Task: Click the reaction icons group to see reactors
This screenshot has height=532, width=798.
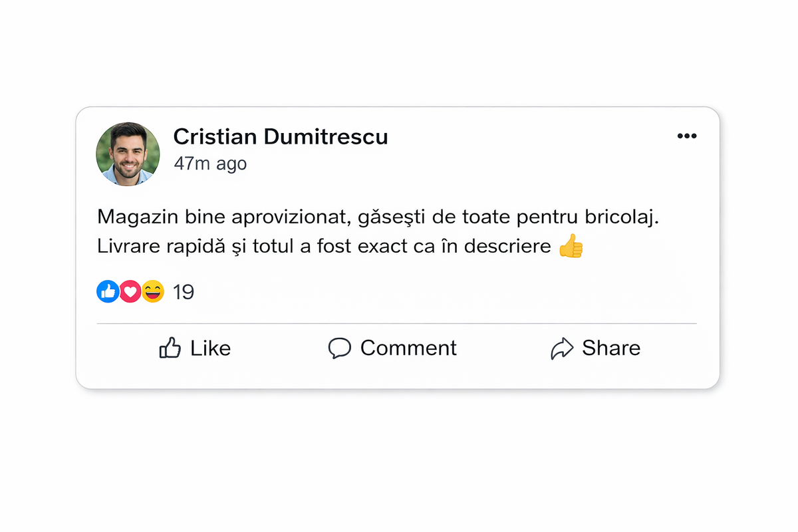Action: [x=130, y=291]
